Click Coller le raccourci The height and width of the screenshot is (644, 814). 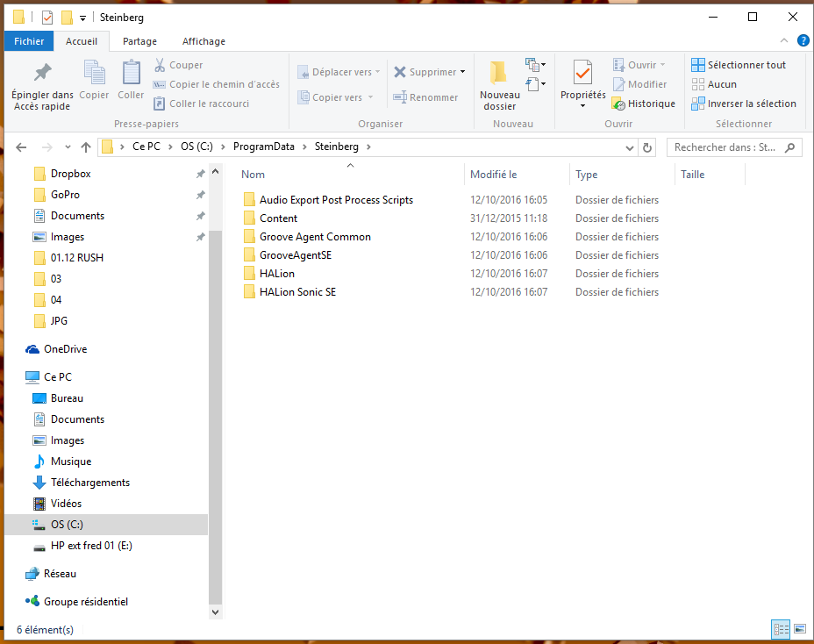pyautogui.click(x=202, y=104)
